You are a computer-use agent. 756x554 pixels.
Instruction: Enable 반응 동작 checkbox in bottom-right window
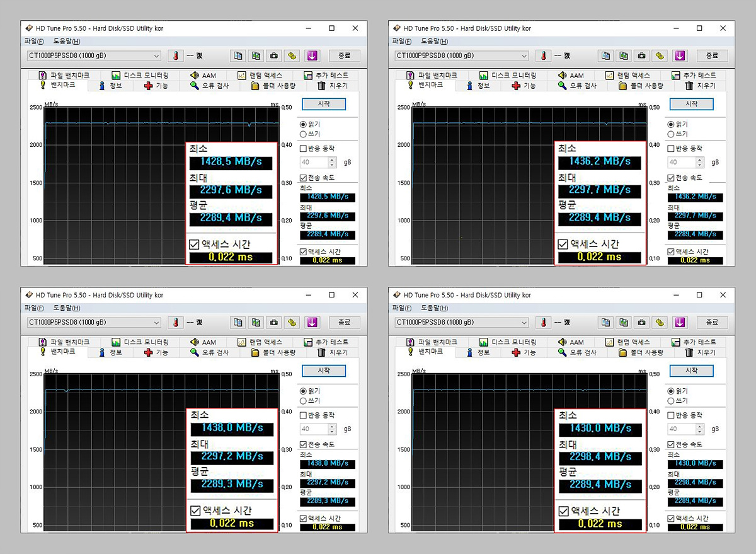672,415
